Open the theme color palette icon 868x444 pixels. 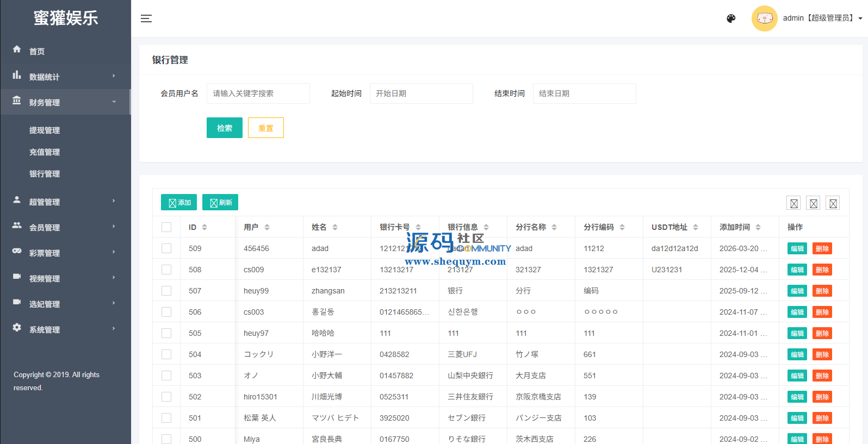point(731,18)
